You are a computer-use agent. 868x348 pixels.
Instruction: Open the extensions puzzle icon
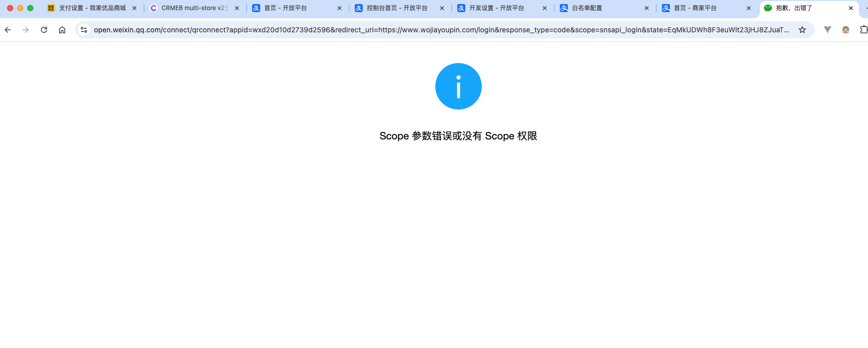tap(863, 30)
